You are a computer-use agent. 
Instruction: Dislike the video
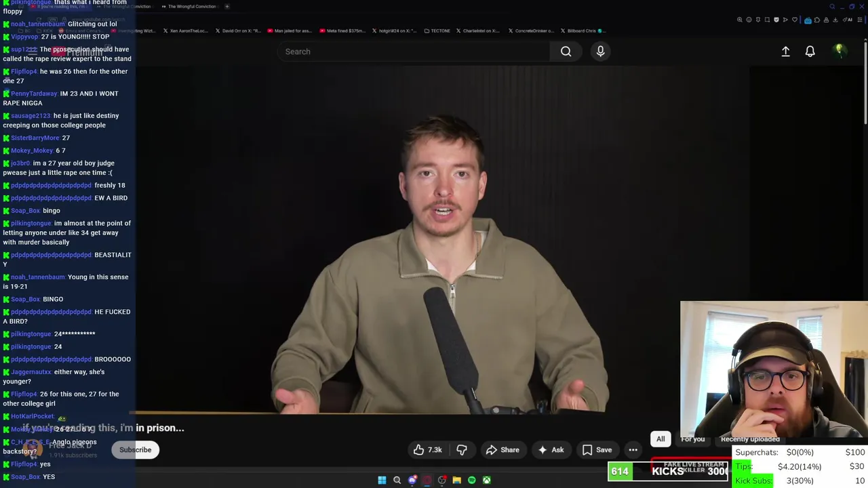[462, 450]
